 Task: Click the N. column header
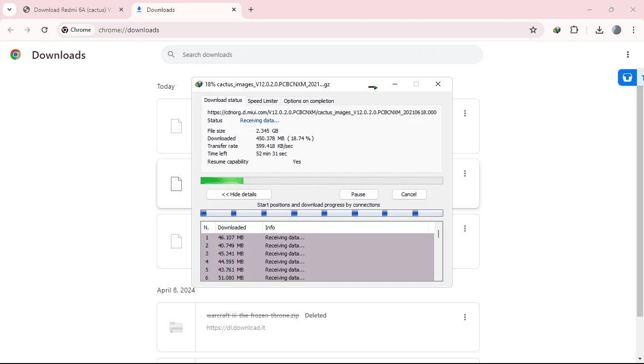coord(208,227)
